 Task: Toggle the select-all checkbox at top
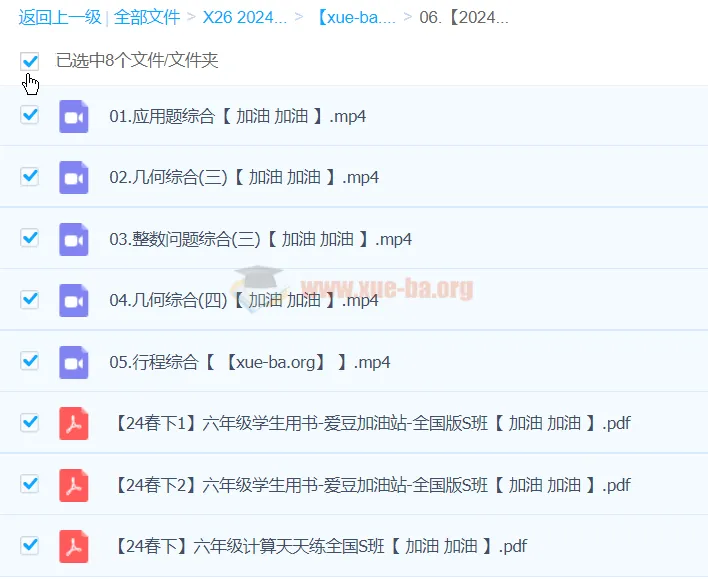click(30, 61)
